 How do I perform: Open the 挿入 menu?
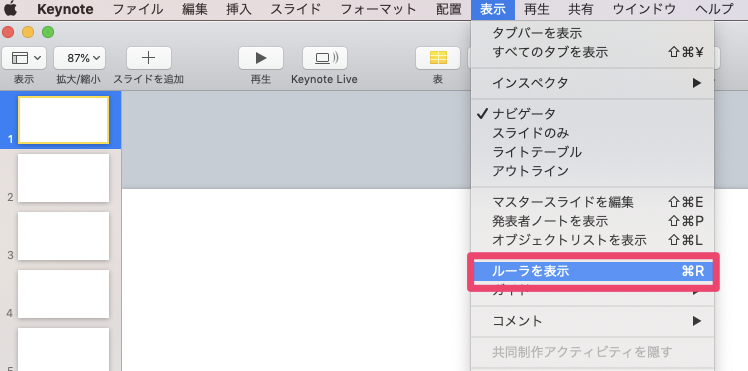pos(239,9)
